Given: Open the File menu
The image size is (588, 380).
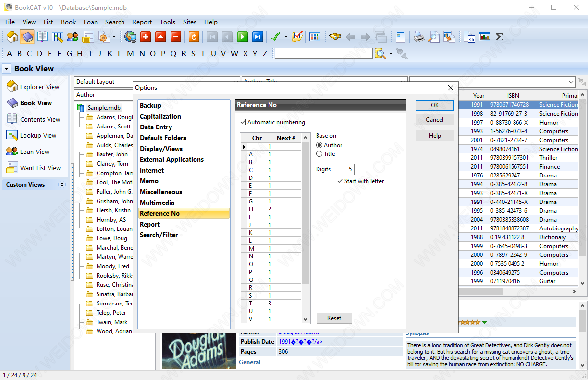Looking at the screenshot, I should coord(10,22).
